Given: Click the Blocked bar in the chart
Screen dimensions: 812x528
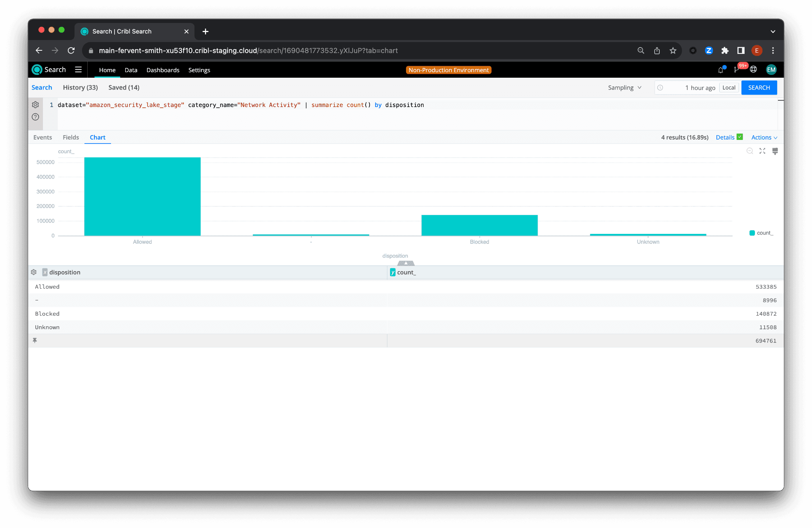Looking at the screenshot, I should click(479, 225).
